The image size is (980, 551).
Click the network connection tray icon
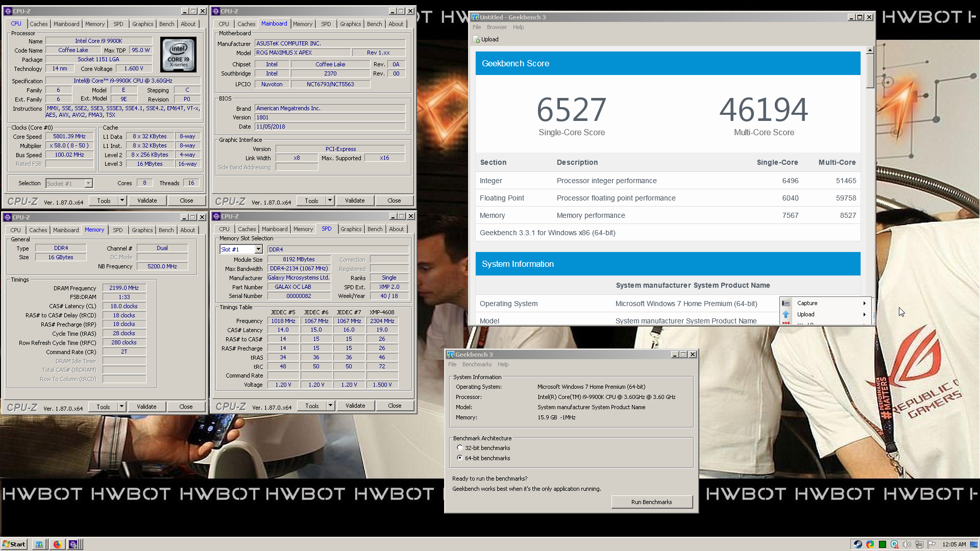click(919, 544)
